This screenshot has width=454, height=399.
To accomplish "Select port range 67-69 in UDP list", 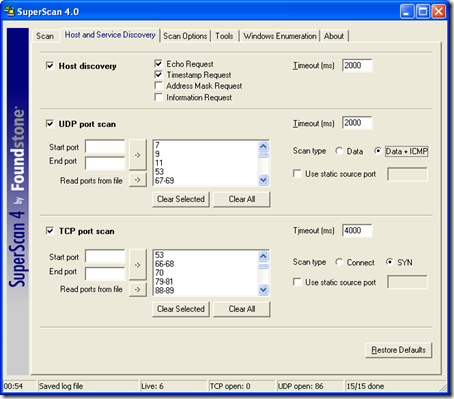I will tap(206, 181).
